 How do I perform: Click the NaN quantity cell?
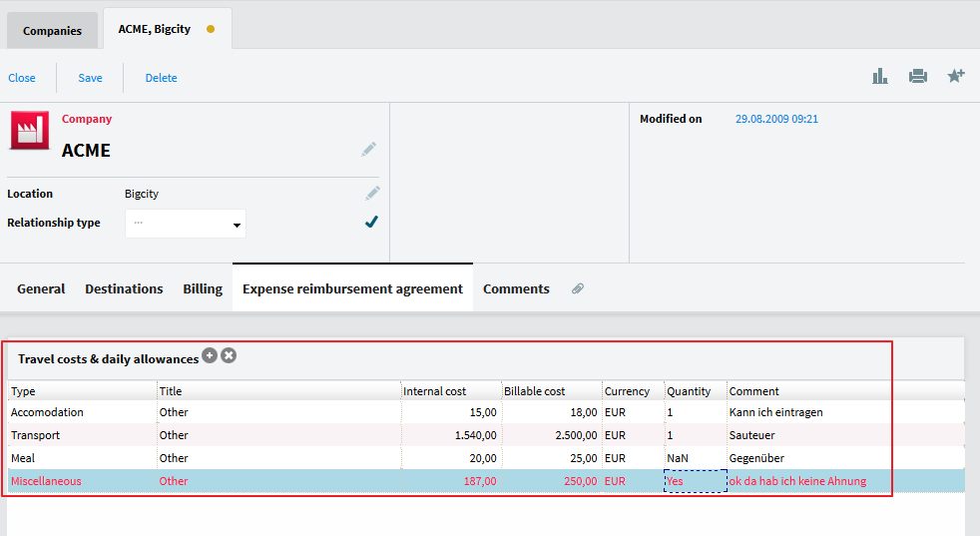click(696, 458)
